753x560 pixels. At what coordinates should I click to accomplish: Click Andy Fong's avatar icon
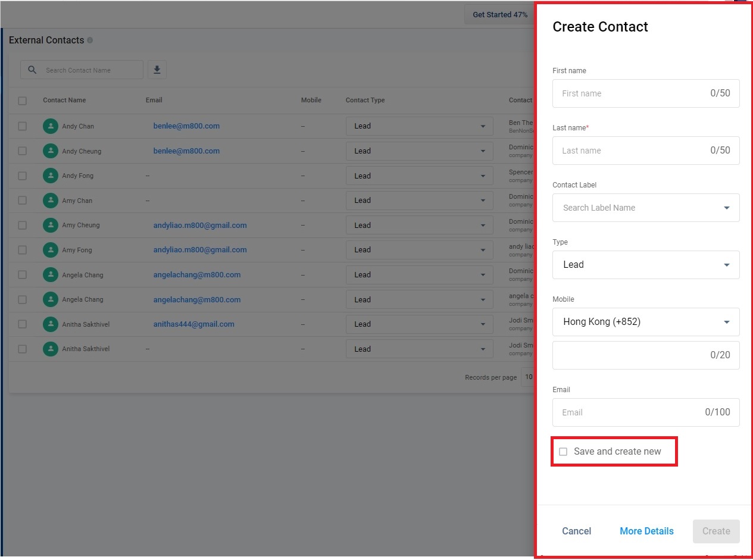click(51, 176)
